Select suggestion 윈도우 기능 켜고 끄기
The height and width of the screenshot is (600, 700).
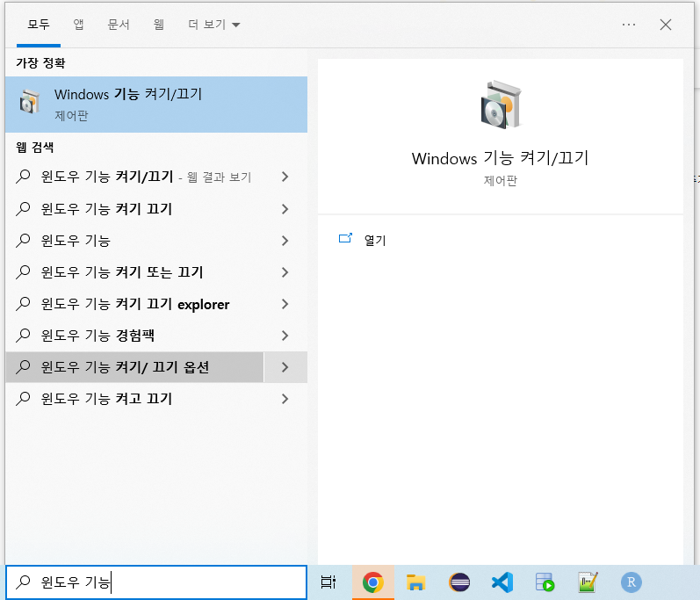pyautogui.click(x=135, y=399)
